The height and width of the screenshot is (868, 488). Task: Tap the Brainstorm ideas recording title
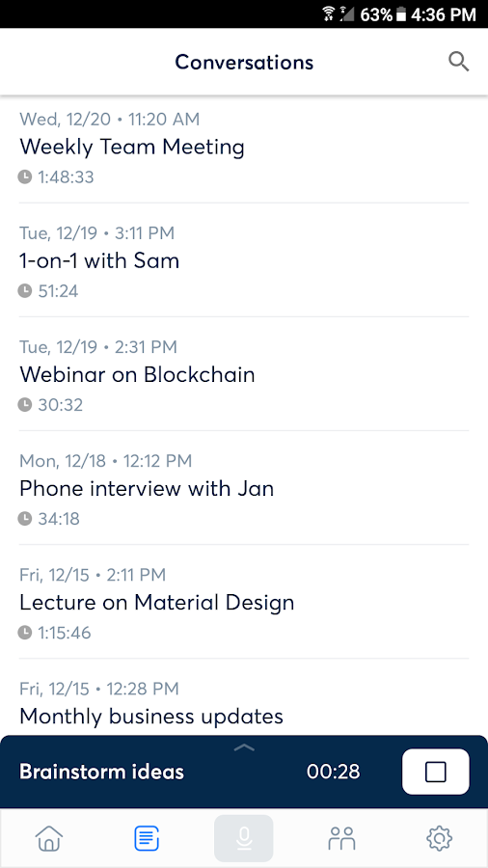coord(101,772)
